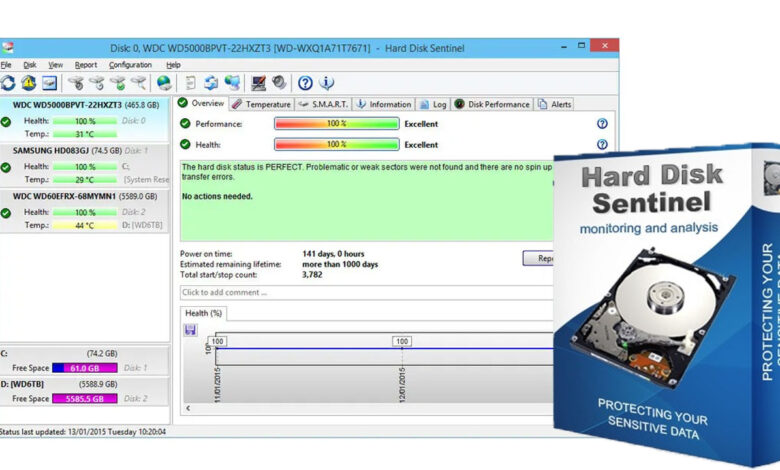780x470 pixels.
Task: Switch to the S.M.A.R.T. tab
Action: click(323, 104)
